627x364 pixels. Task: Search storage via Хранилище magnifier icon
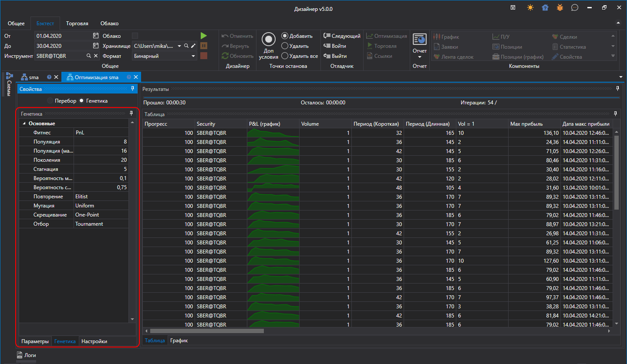186,46
